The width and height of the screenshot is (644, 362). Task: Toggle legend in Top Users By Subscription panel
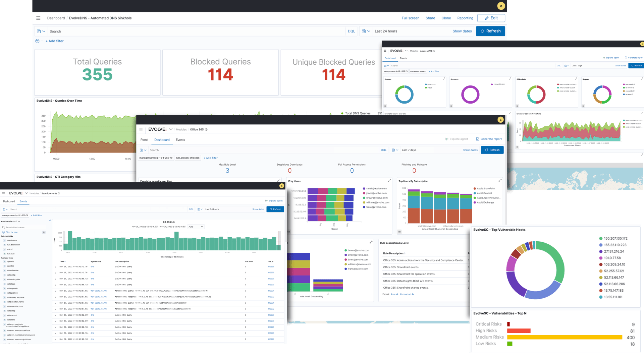click(399, 232)
